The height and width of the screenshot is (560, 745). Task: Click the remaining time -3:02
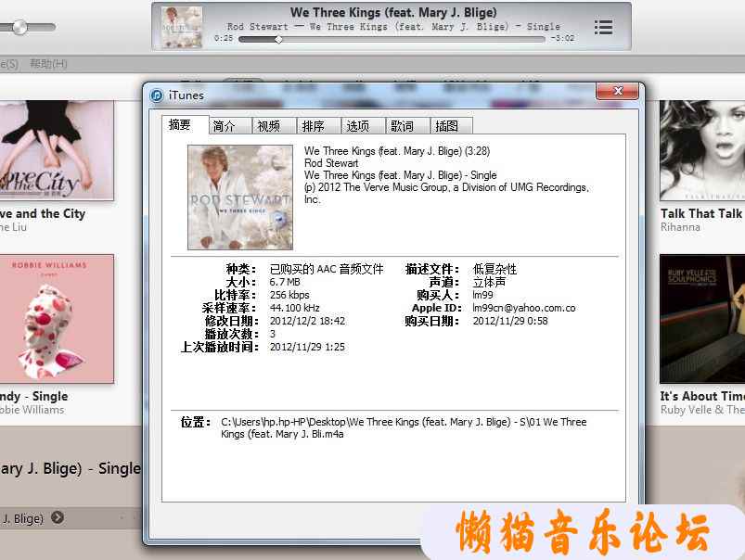tap(562, 38)
